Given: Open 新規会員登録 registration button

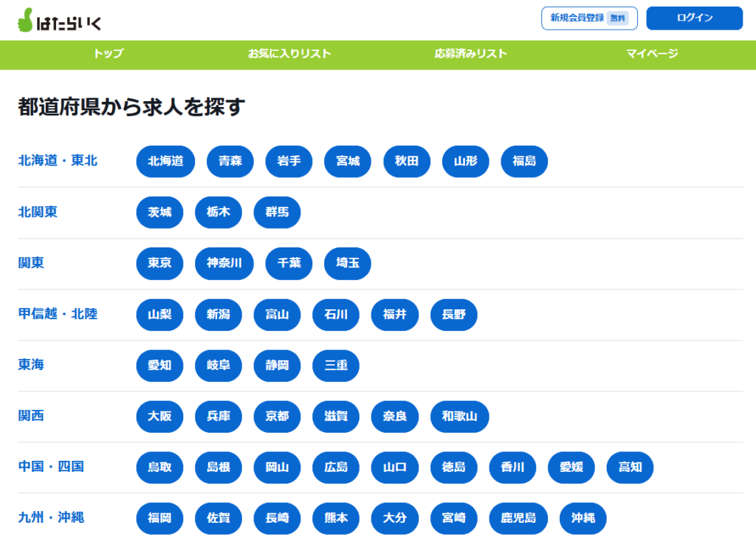Looking at the screenshot, I should [x=589, y=18].
